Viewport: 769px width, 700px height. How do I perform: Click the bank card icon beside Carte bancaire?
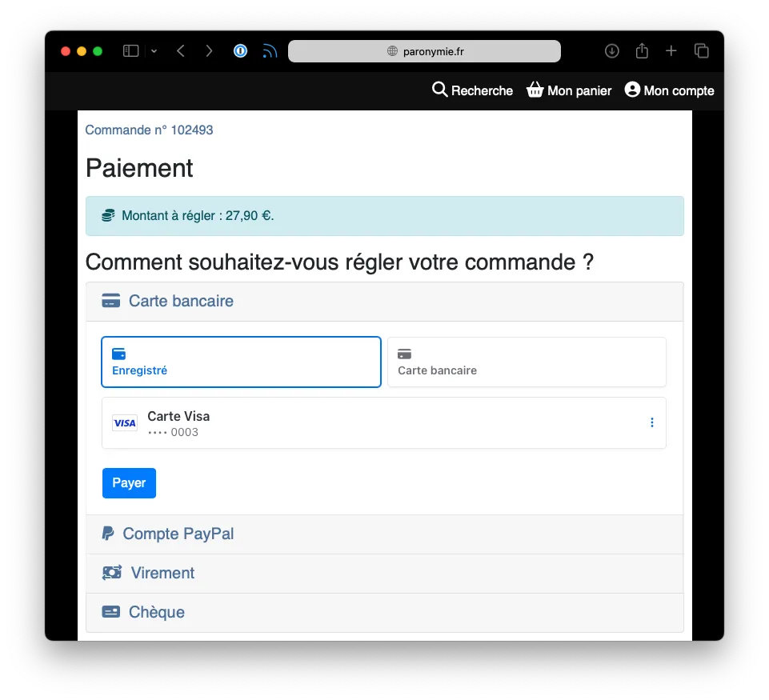[110, 300]
